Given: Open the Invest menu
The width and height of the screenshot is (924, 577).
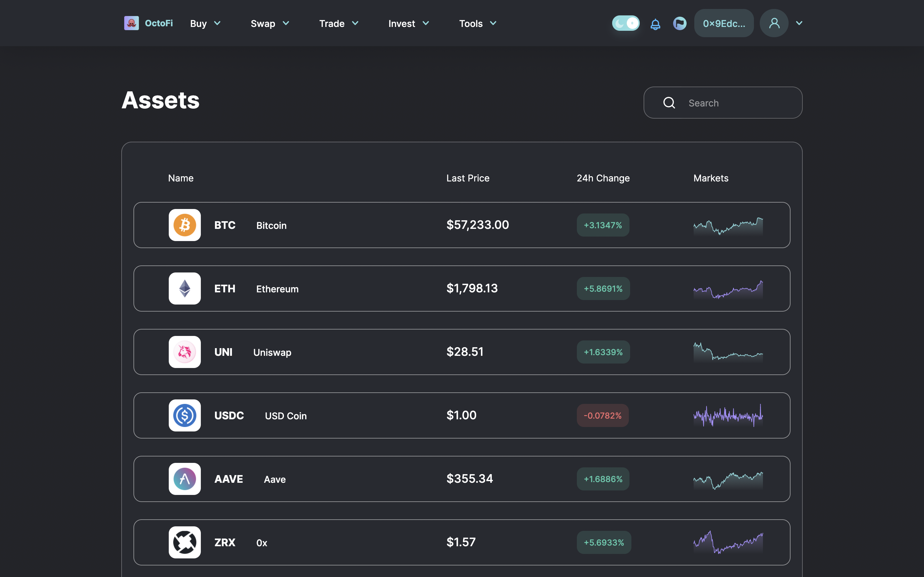Looking at the screenshot, I should [408, 24].
